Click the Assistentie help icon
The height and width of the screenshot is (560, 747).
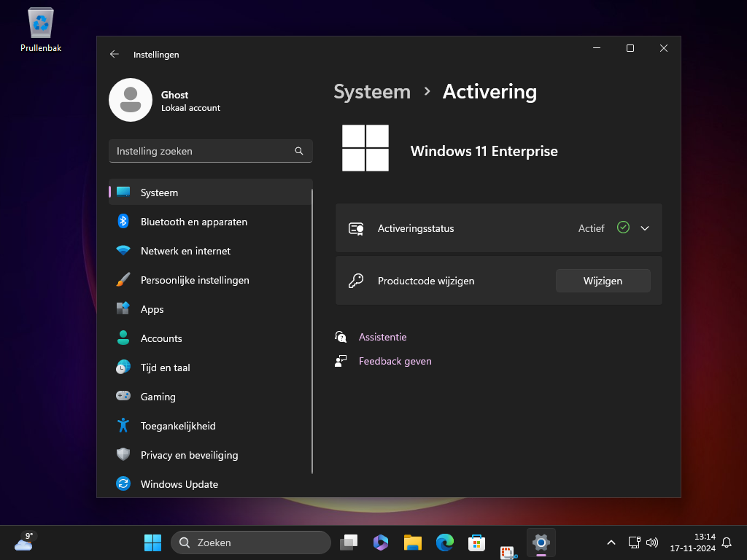[x=341, y=337]
